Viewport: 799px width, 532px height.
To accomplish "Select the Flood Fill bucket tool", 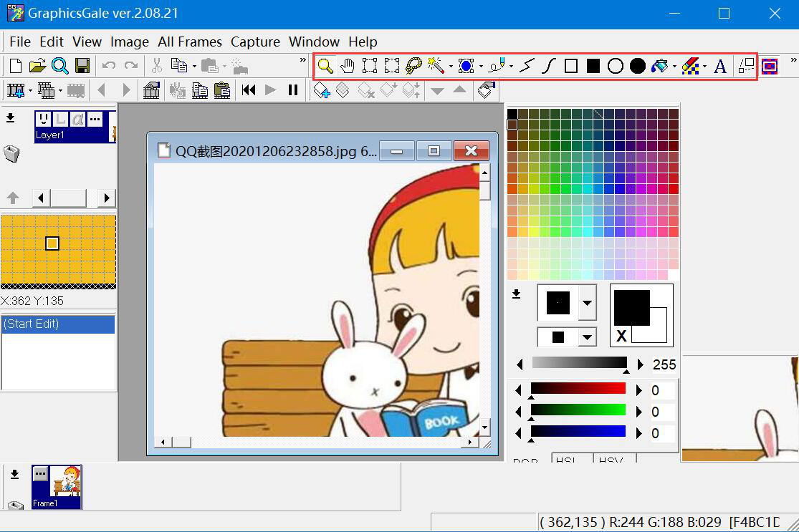I will tap(659, 67).
